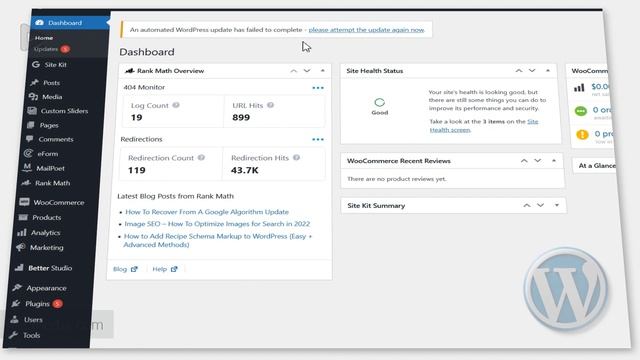Viewport: 640px width, 360px height.
Task: Click the Site Kit Google icon
Action: pos(36,64)
